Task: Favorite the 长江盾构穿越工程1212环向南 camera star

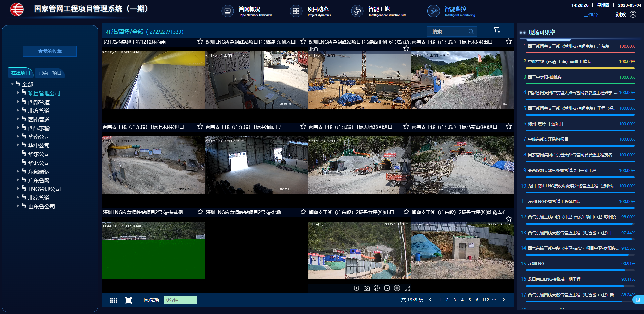Action: (x=200, y=41)
